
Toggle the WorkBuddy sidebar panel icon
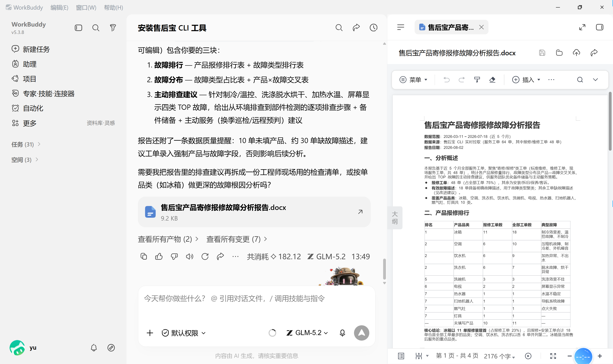pyautogui.click(x=78, y=28)
